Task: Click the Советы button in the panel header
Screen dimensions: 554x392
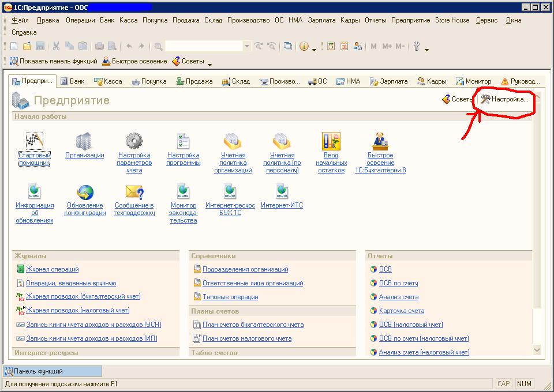Action: 457,99
